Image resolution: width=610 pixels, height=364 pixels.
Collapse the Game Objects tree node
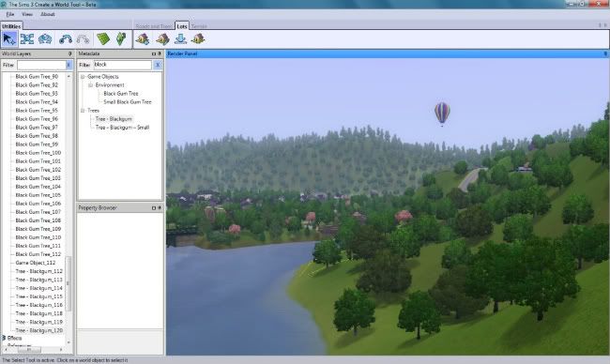[83, 77]
